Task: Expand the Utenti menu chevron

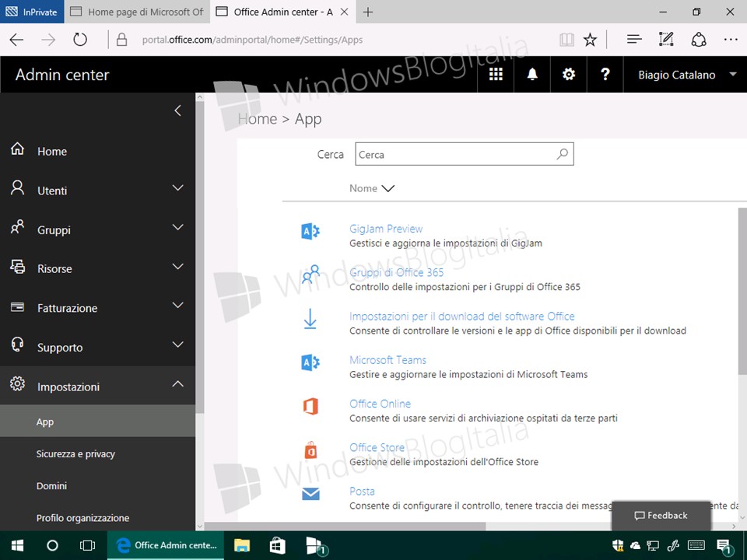Action: pos(177,188)
